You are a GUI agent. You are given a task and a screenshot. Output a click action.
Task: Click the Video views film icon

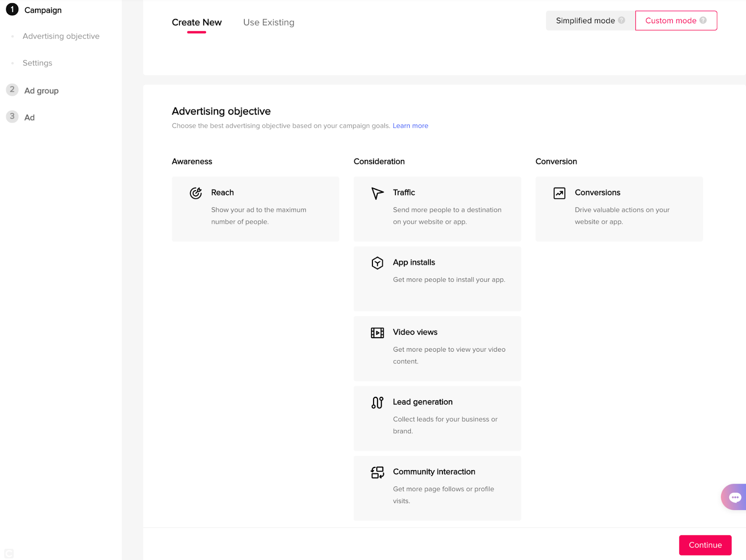tap(377, 333)
